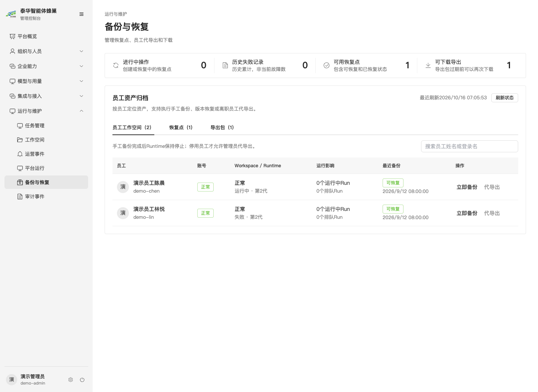
Task: Click the 可恢复 tag in demo-chen row
Action: [x=393, y=183]
